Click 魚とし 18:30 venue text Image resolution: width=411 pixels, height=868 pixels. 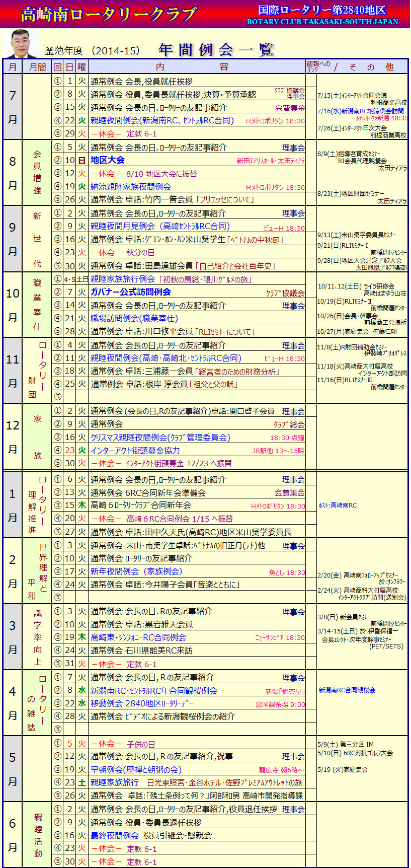tap(287, 572)
